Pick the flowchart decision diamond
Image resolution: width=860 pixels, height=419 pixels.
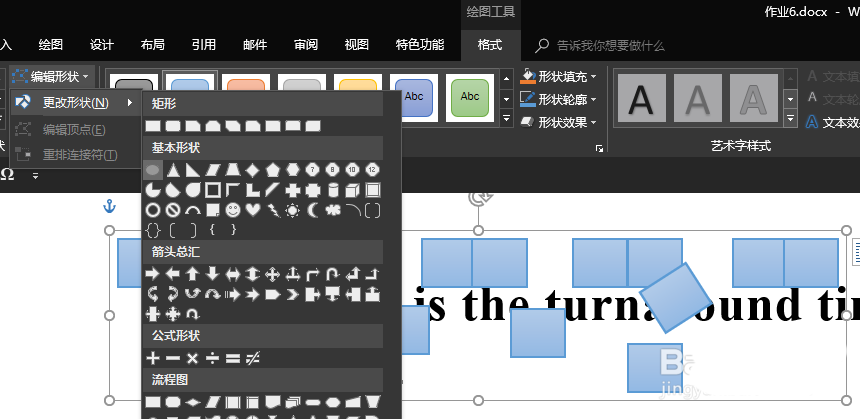(193, 402)
